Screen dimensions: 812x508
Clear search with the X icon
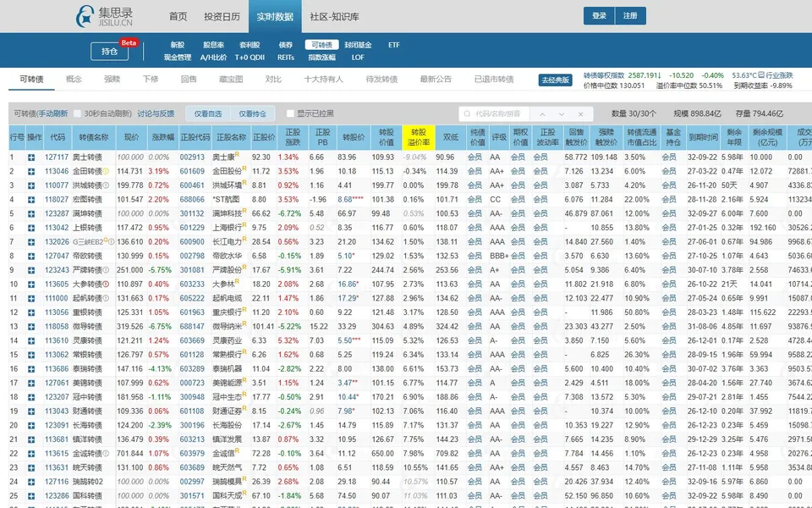580,114
